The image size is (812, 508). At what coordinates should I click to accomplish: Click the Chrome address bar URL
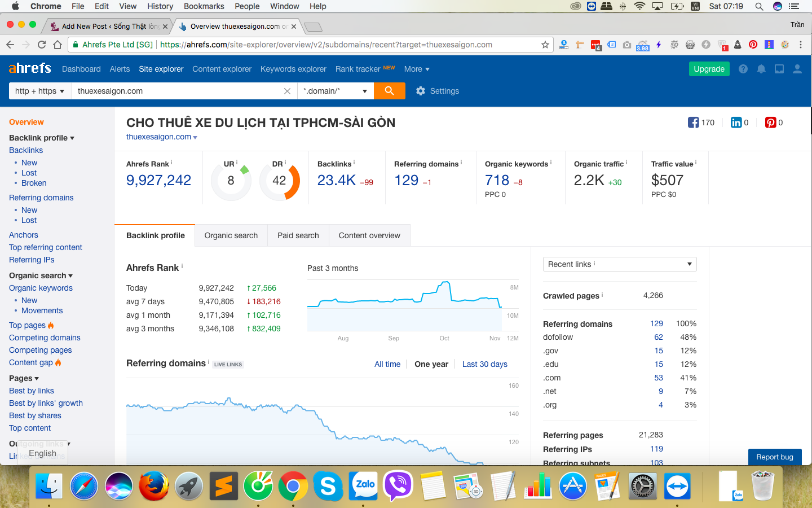coord(326,45)
